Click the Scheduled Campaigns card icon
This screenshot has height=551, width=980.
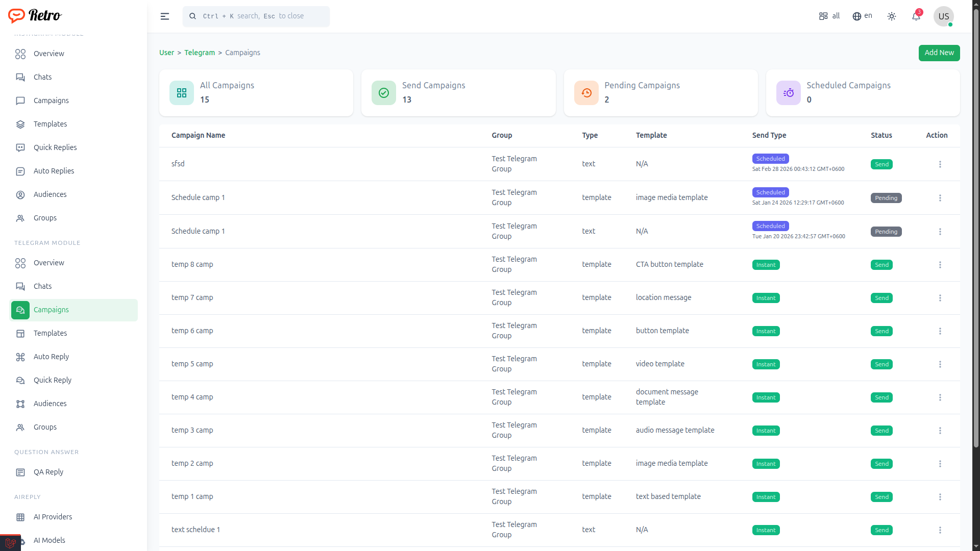pos(788,93)
